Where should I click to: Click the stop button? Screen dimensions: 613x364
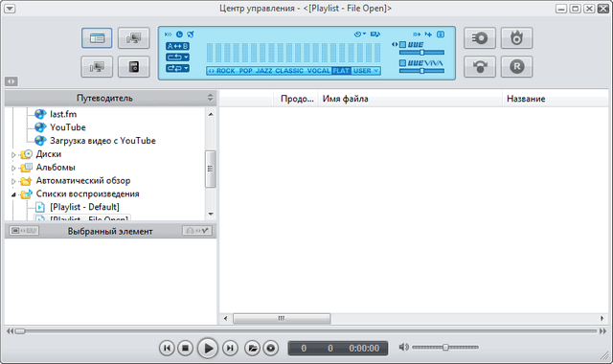[185, 348]
